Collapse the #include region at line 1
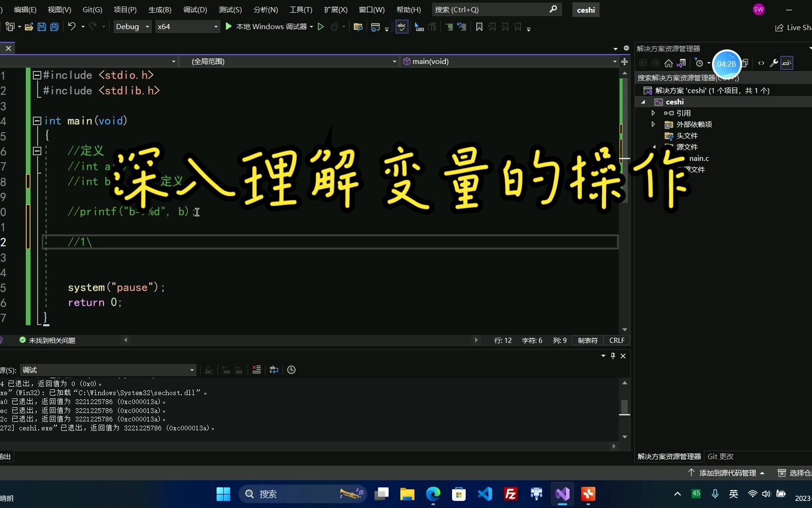The width and height of the screenshot is (812, 508). (x=37, y=75)
